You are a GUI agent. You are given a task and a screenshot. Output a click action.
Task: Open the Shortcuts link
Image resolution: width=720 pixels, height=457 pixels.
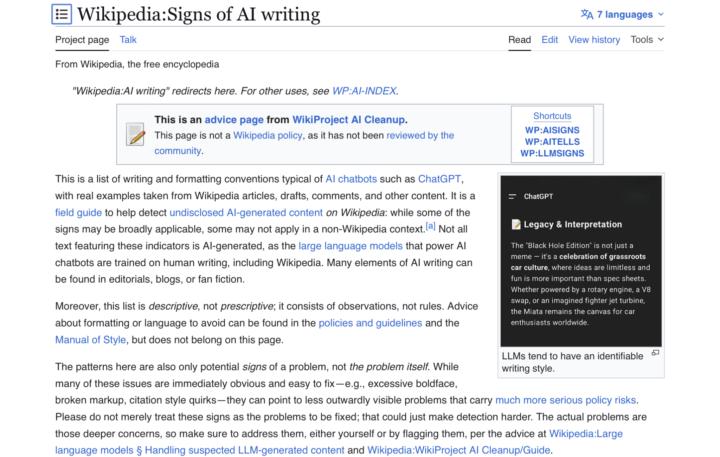pos(552,116)
